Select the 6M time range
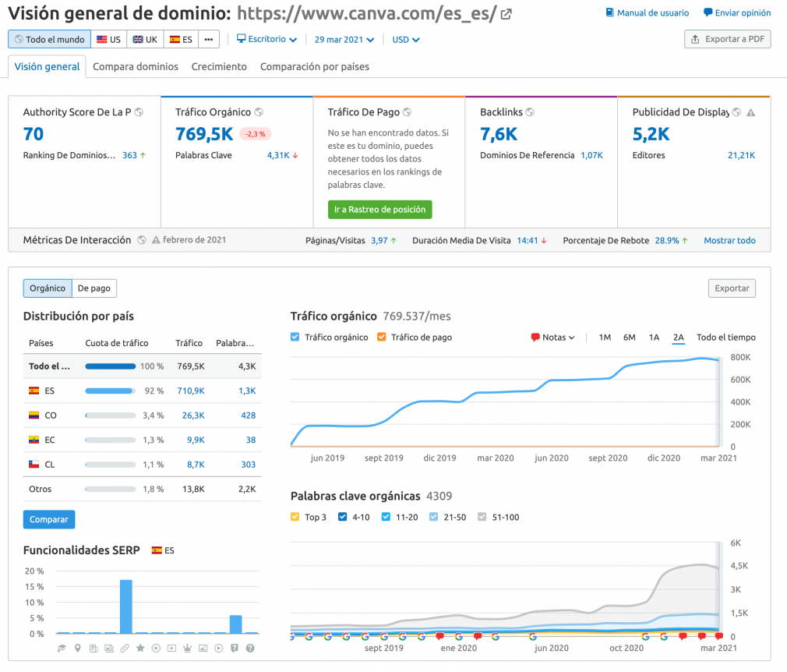Viewport: 787px width, 672px height. tap(630, 338)
